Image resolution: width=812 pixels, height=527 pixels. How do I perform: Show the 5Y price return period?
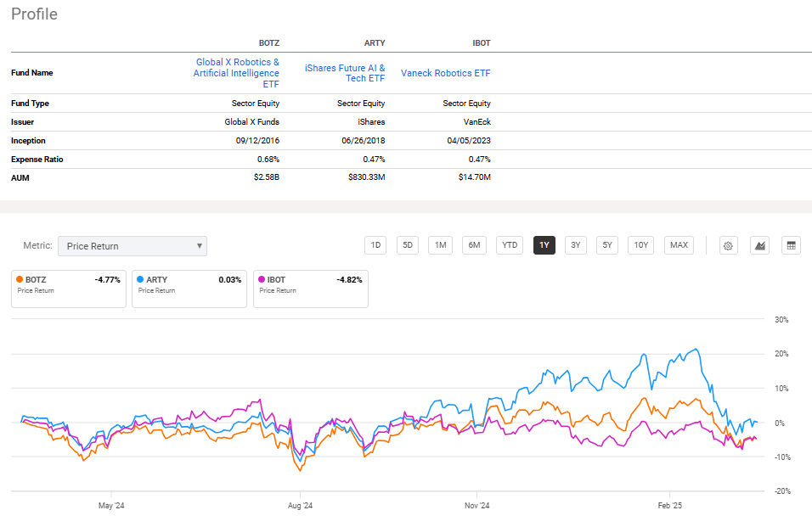(606, 245)
